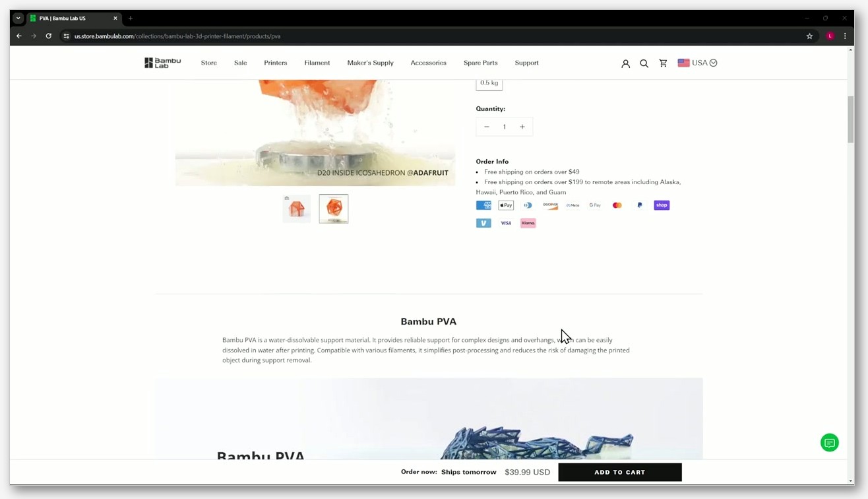Click the Support link in navigation
The image size is (868, 499).
tap(526, 63)
